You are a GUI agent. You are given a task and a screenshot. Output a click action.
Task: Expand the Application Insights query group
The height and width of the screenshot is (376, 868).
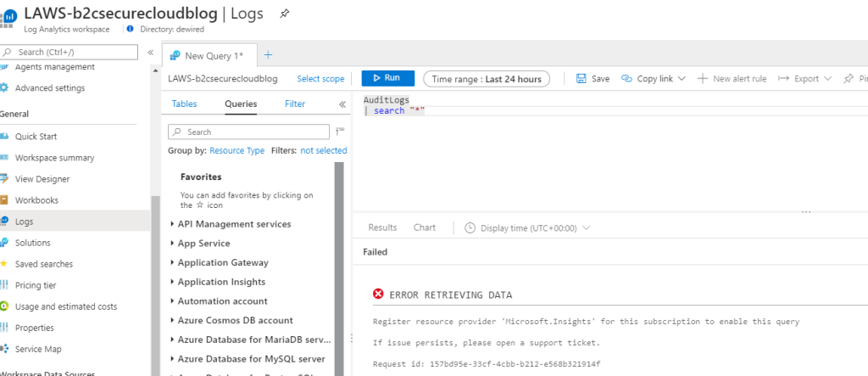(221, 282)
